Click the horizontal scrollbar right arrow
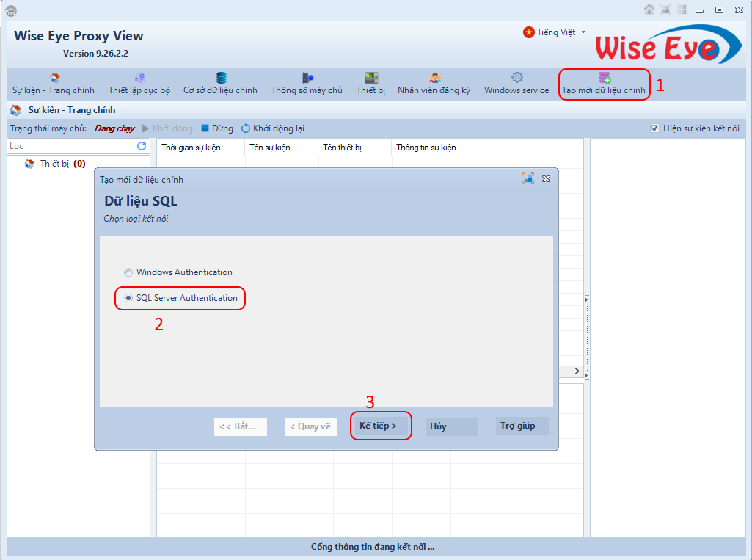Screen dimensions: 752x560 click(577, 371)
